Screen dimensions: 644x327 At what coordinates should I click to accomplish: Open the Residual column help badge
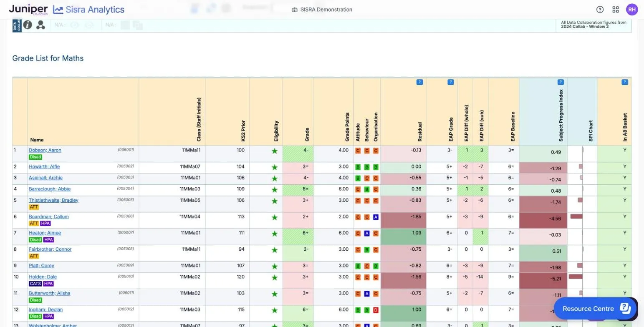pyautogui.click(x=419, y=82)
